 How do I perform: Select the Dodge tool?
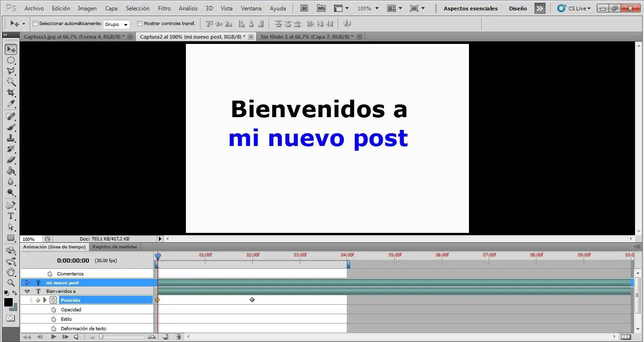(11, 193)
